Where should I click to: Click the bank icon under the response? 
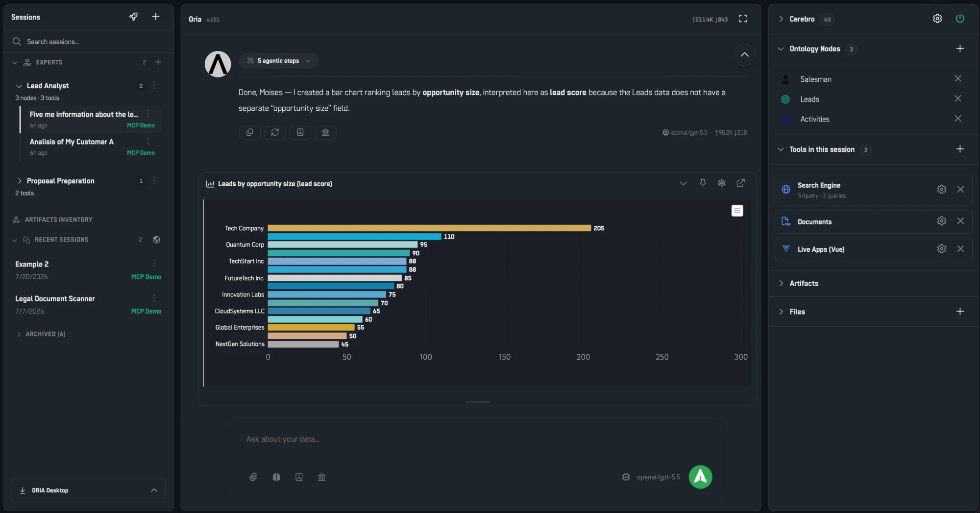pos(325,132)
